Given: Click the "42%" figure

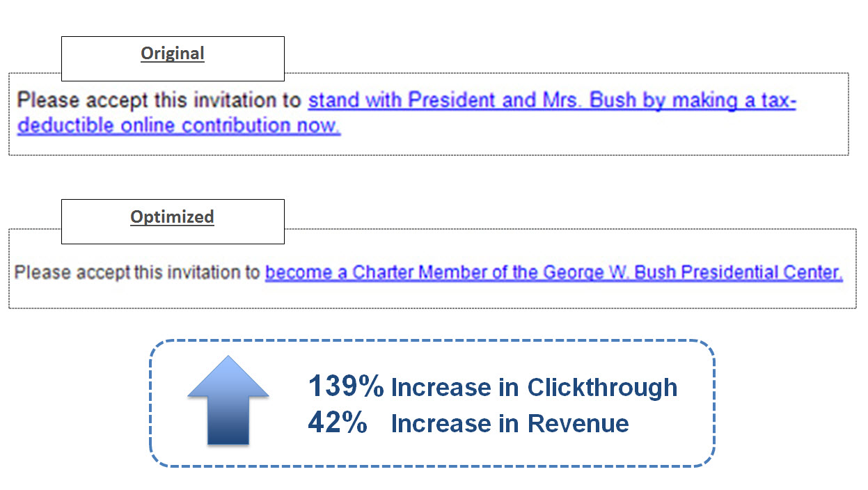Looking at the screenshot, I should click(338, 422).
